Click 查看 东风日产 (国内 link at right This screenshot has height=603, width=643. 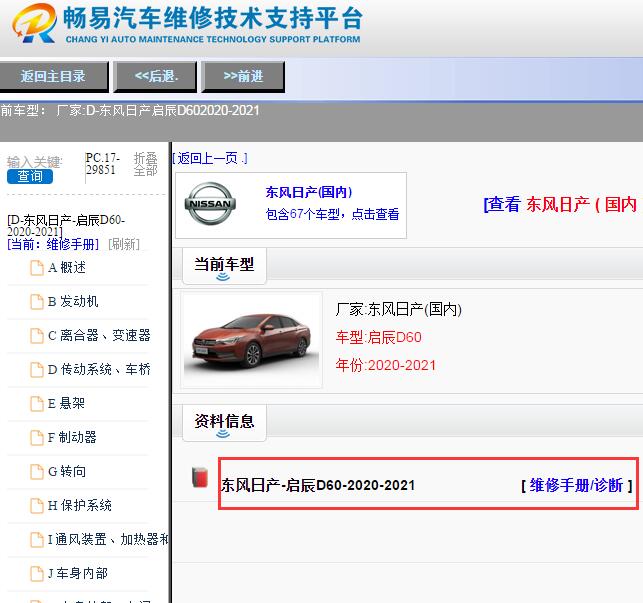pyautogui.click(x=561, y=204)
